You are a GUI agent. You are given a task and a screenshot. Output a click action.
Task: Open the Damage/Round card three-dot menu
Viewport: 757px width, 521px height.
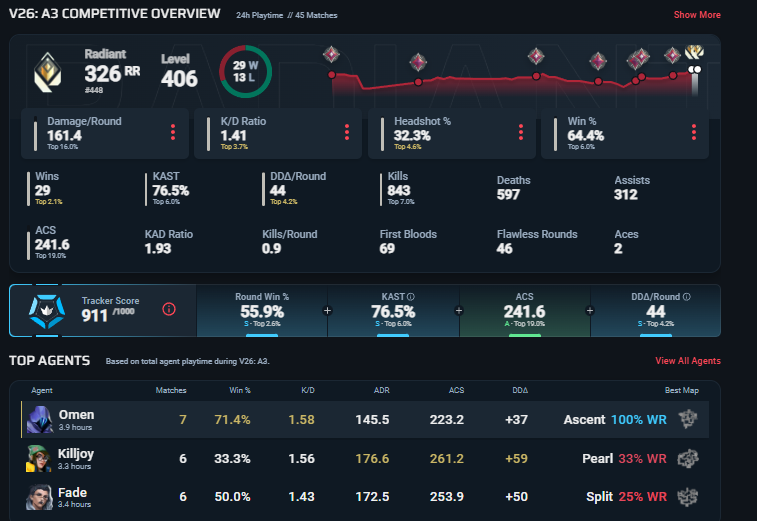click(x=173, y=132)
